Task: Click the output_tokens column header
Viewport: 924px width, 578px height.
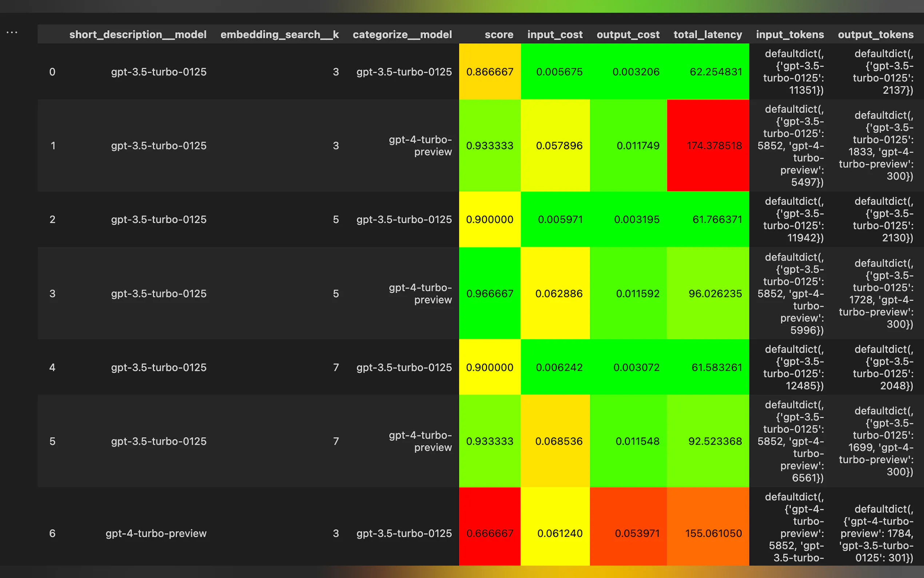Action: point(875,35)
